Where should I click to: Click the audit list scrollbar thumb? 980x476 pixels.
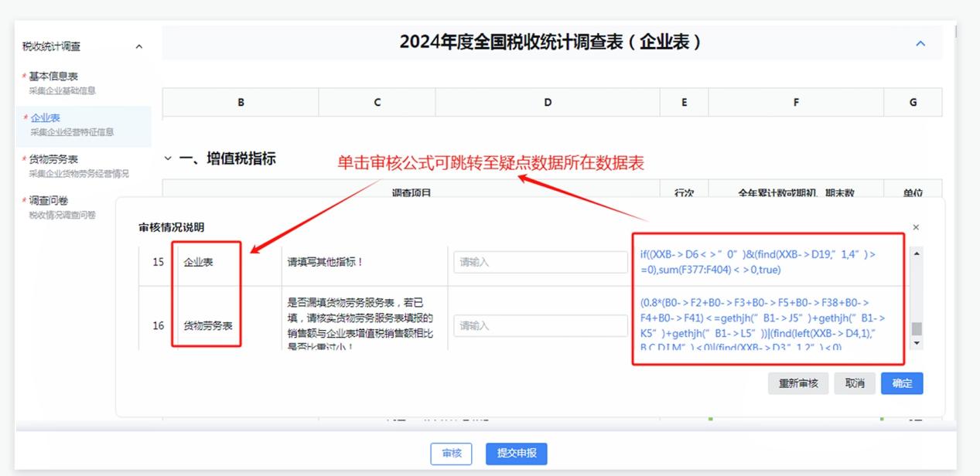point(917,329)
